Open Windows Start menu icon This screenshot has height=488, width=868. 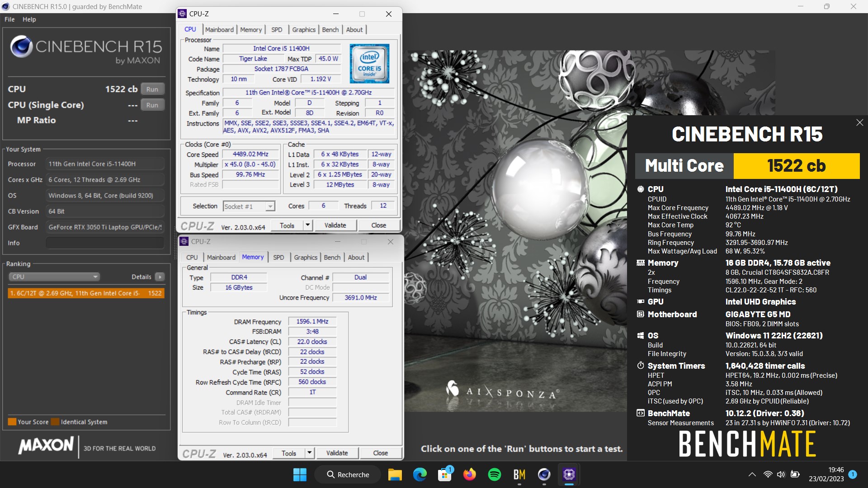point(300,474)
